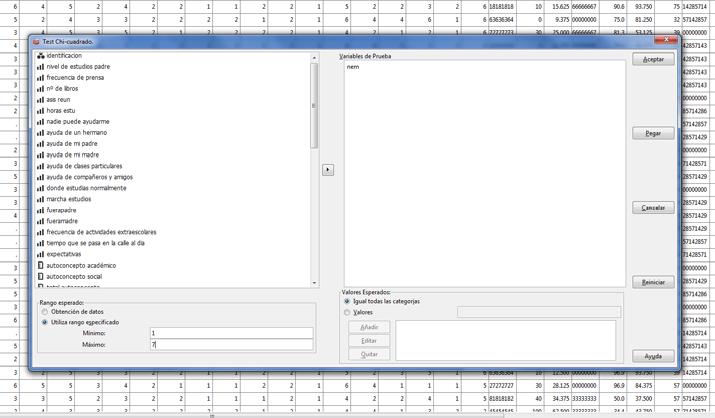Enable the 'Valores' expected values radio button

tap(347, 312)
